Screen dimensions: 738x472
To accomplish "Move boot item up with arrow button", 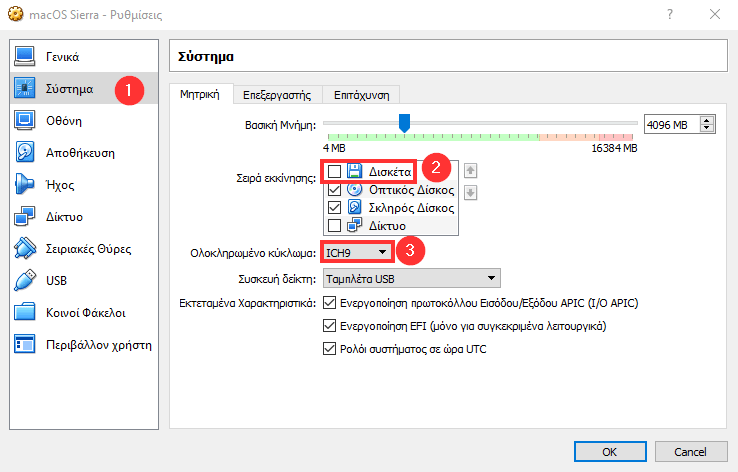I will click(470, 171).
